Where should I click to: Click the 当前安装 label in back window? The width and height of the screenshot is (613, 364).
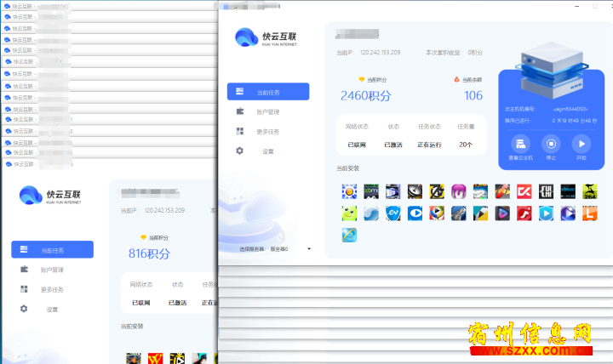(132, 326)
